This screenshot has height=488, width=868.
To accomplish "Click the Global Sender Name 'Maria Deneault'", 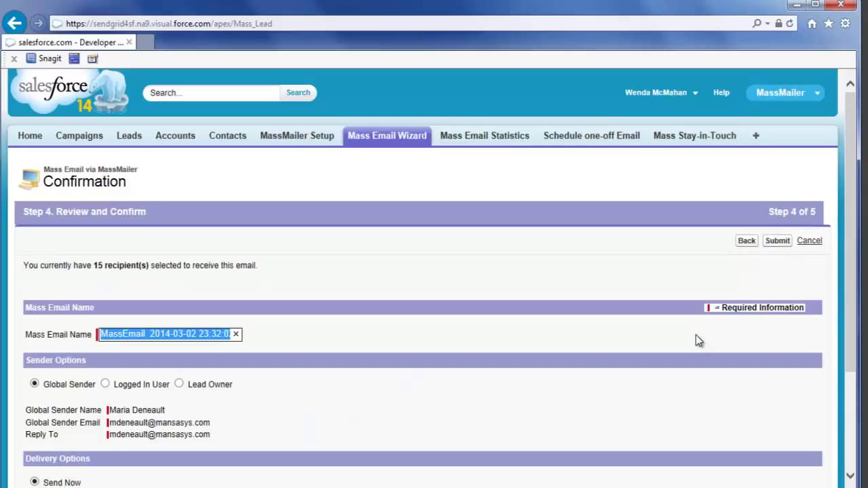I will (137, 410).
